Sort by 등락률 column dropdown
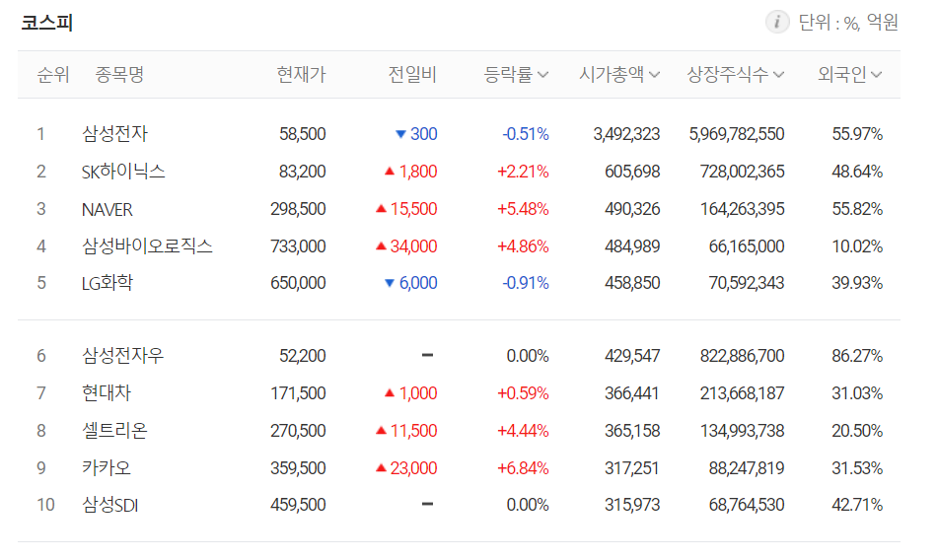The height and width of the screenshot is (560, 938). 516,75
